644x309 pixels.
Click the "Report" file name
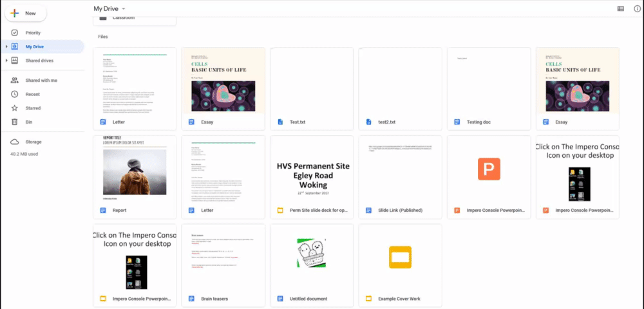click(120, 211)
